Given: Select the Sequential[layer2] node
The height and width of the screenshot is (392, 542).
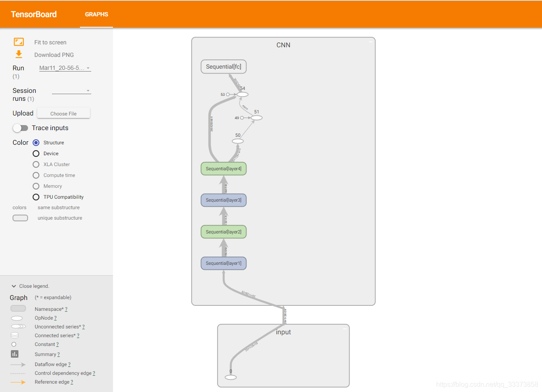Looking at the screenshot, I should click(x=223, y=231).
